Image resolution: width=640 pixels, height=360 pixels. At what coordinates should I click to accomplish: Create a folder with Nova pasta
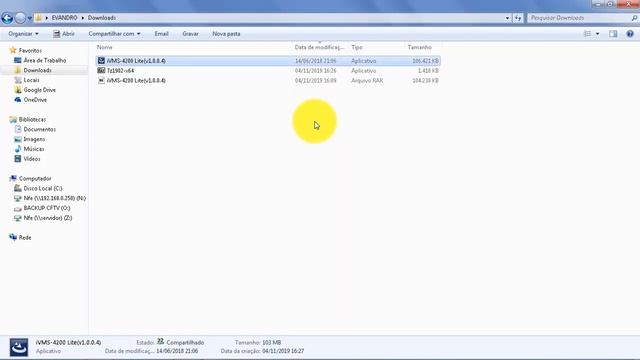(226, 34)
